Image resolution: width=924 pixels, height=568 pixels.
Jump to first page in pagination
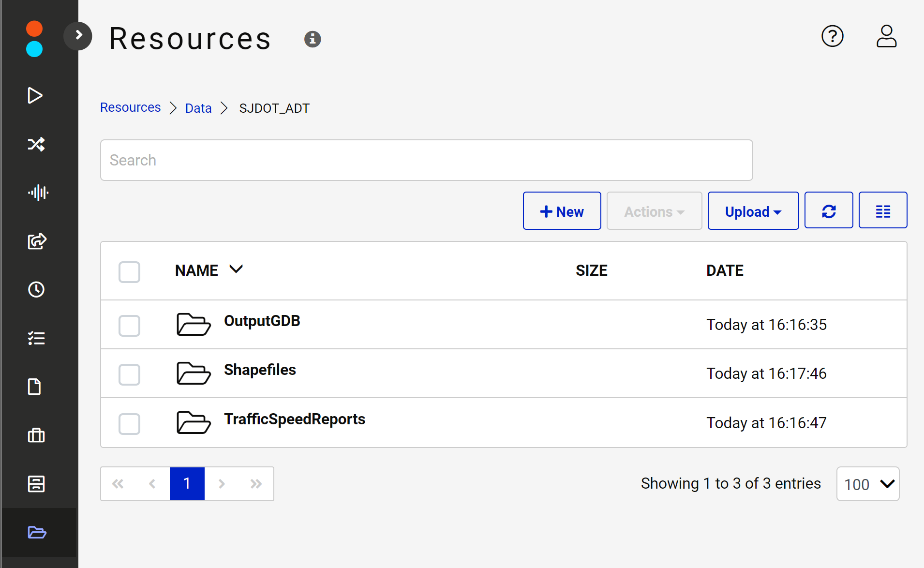click(x=118, y=483)
